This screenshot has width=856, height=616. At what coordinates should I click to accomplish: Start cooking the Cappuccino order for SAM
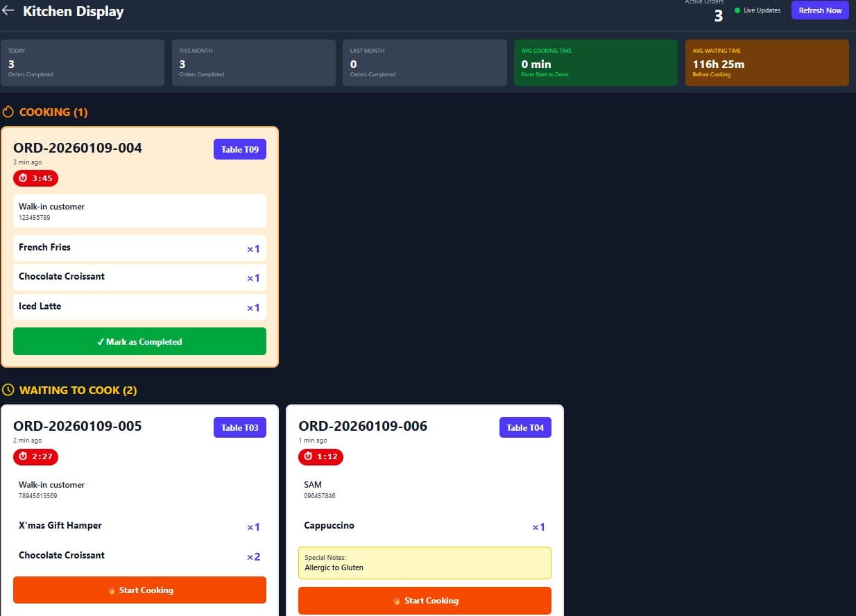(x=425, y=601)
